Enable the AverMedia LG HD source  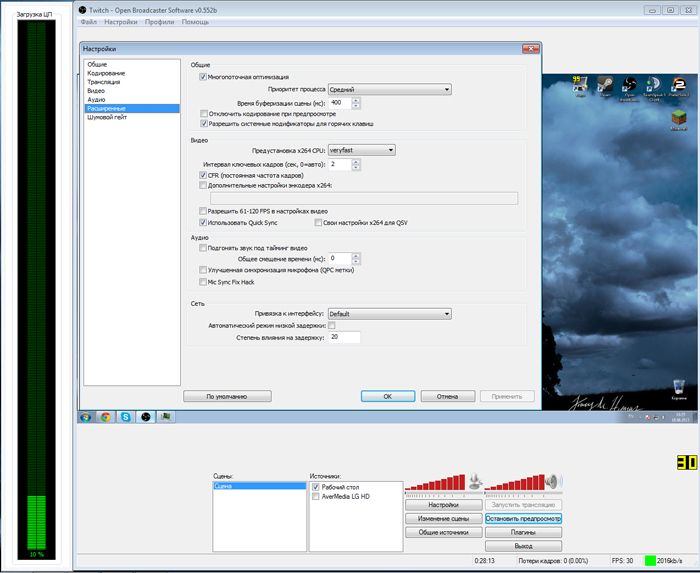(x=317, y=496)
